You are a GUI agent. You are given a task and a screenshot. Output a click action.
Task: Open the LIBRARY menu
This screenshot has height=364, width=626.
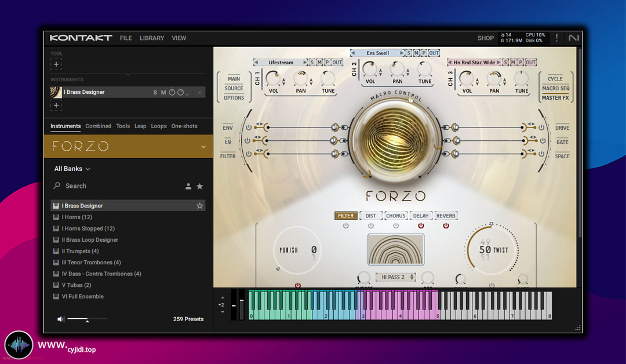pyautogui.click(x=152, y=38)
